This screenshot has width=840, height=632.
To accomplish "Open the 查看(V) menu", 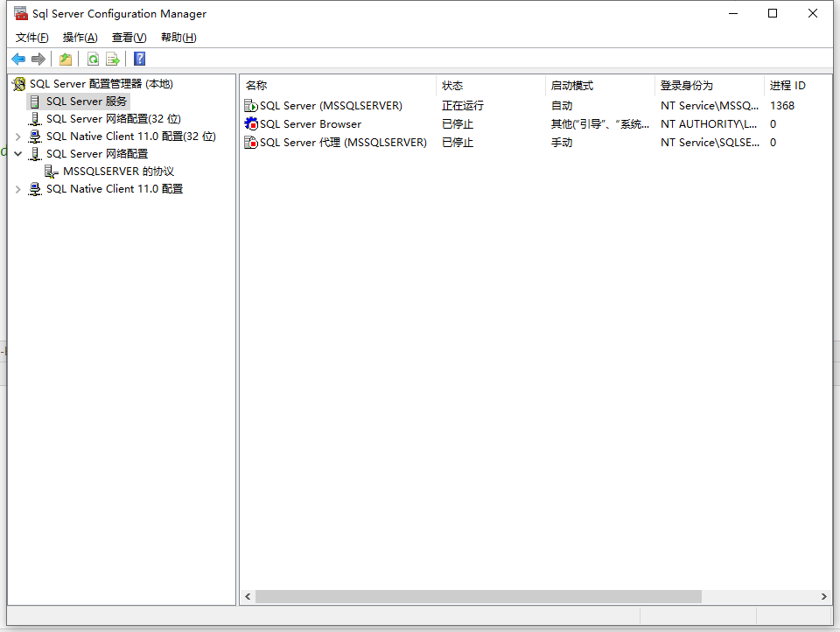I will (129, 38).
